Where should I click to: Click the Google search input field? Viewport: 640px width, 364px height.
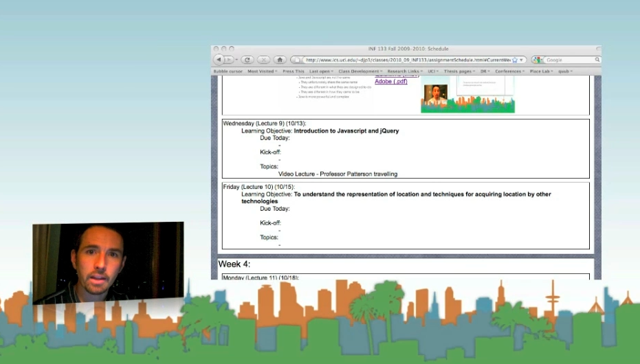pos(569,60)
